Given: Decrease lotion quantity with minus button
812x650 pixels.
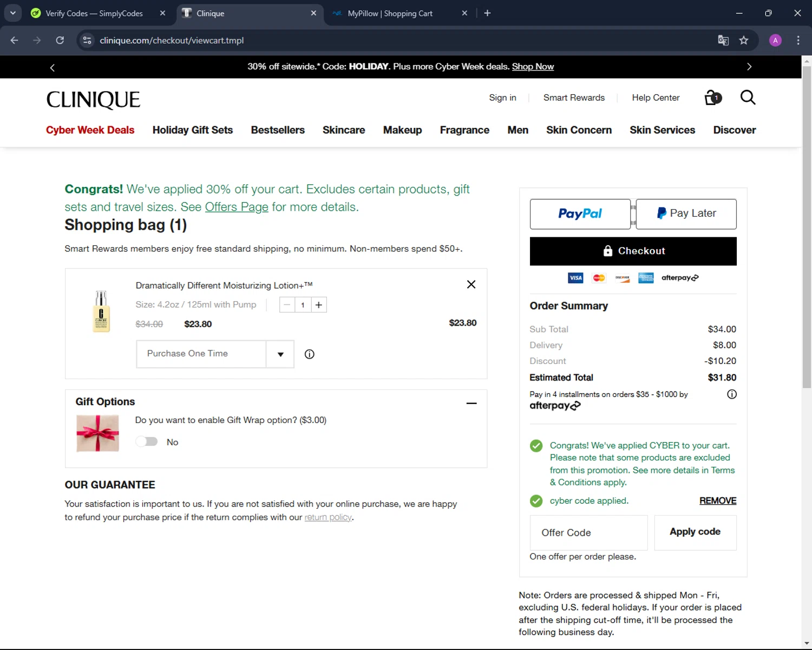Looking at the screenshot, I should [x=287, y=305].
